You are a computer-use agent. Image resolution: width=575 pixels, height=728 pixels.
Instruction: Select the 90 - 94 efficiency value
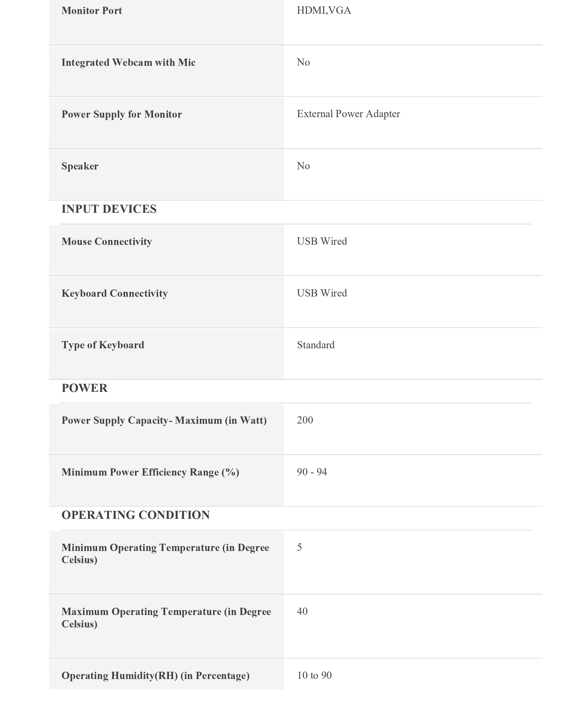tap(312, 472)
